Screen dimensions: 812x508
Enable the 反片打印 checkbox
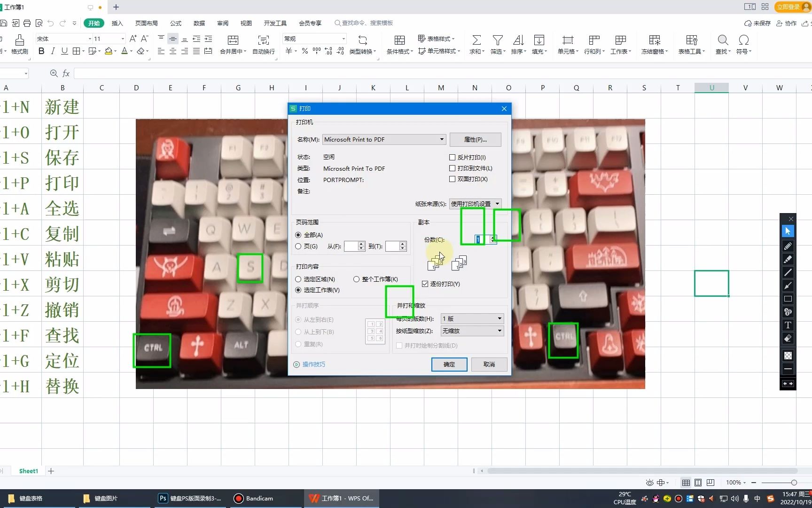[453, 158]
